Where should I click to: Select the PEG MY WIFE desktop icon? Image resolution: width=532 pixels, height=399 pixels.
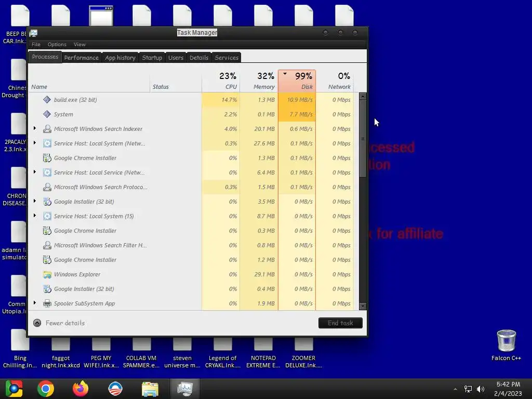pyautogui.click(x=101, y=353)
